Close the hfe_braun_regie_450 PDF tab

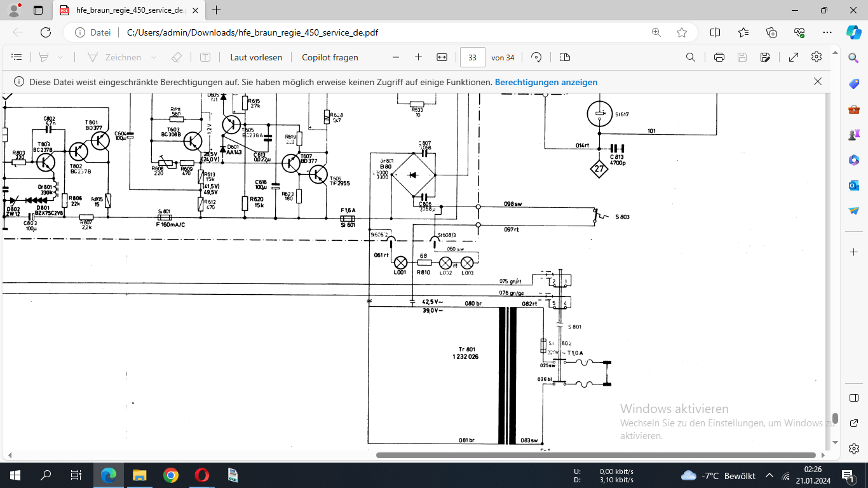pos(196,10)
